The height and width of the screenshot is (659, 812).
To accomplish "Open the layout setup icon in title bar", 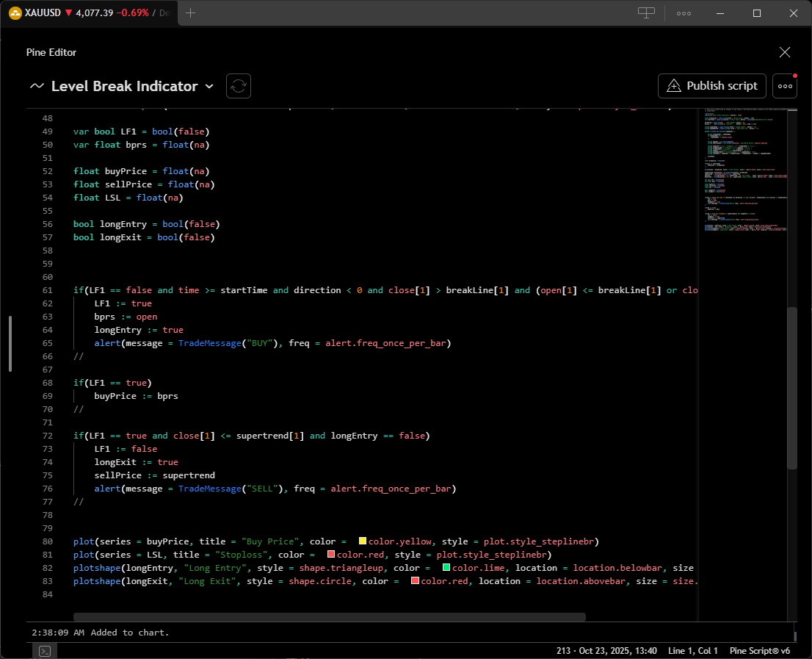I will 646,13.
